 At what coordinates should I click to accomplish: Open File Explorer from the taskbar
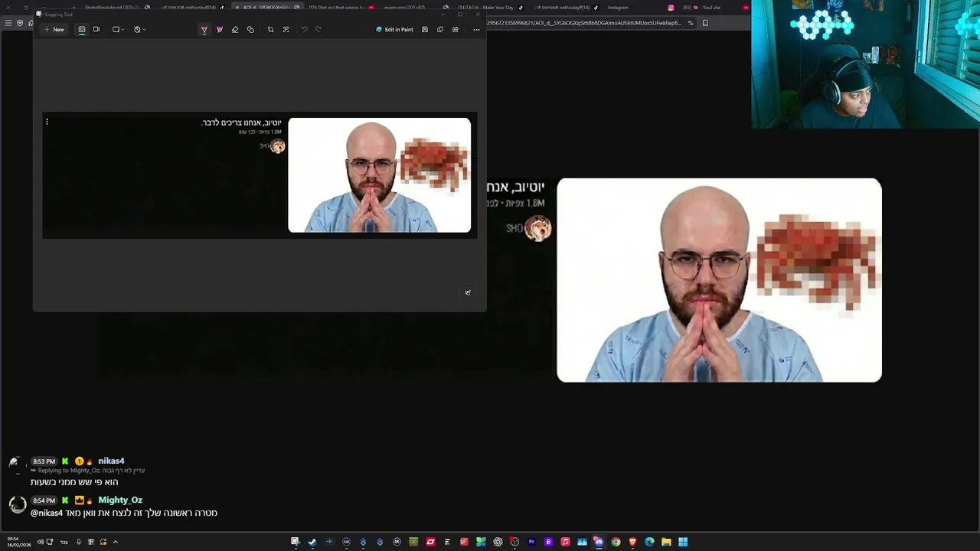(666, 542)
